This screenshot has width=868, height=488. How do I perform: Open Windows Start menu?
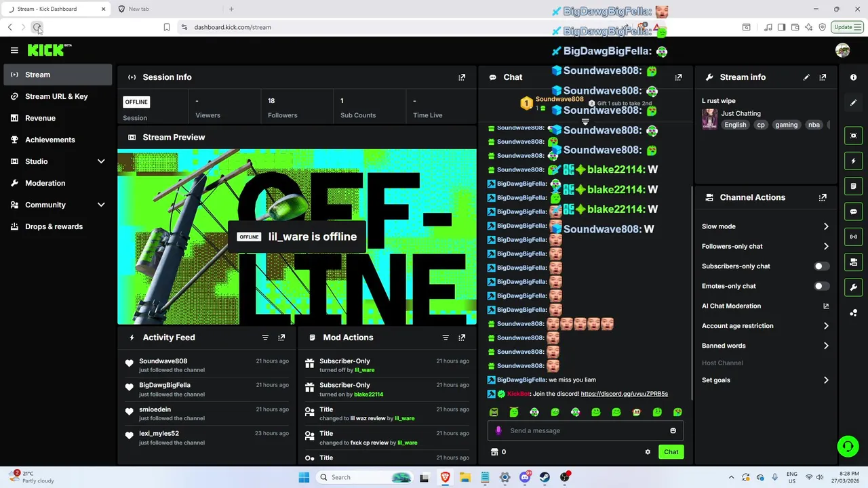[x=304, y=477]
